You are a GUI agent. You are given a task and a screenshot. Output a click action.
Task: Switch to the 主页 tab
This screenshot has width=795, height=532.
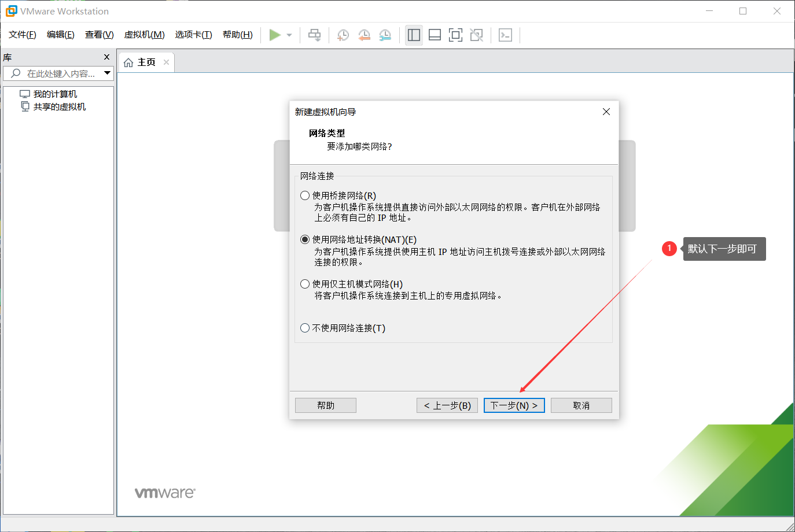(146, 62)
